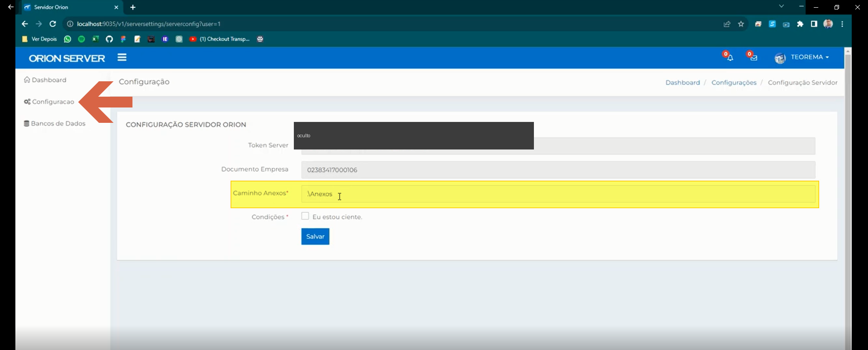The height and width of the screenshot is (350, 868).
Task: Open the GitHub bookmark
Action: click(109, 39)
